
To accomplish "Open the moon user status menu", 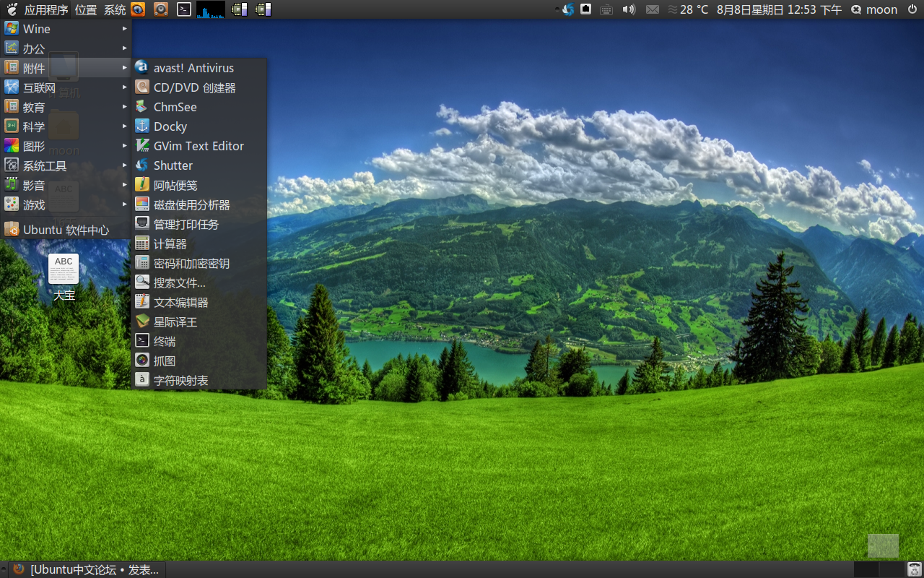I will (874, 9).
